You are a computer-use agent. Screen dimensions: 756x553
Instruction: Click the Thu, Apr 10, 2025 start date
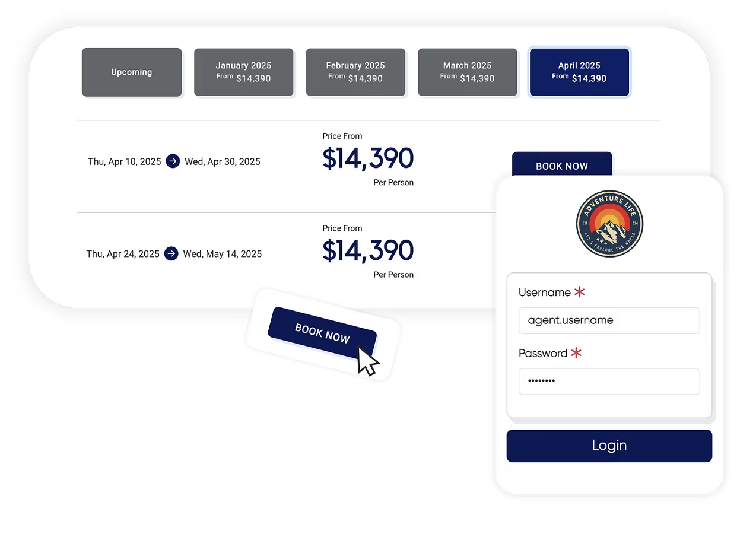tap(125, 161)
